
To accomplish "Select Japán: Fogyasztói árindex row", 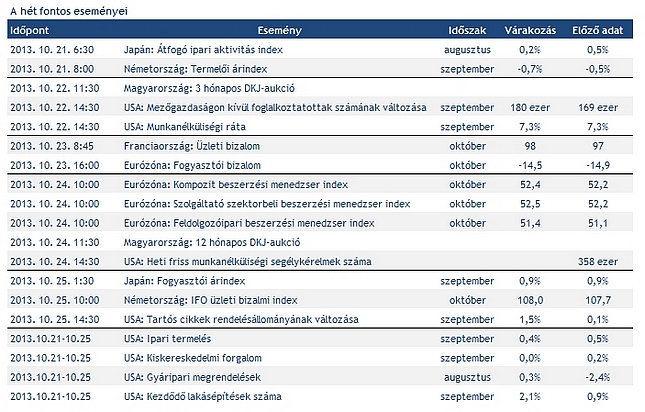I will [320, 281].
